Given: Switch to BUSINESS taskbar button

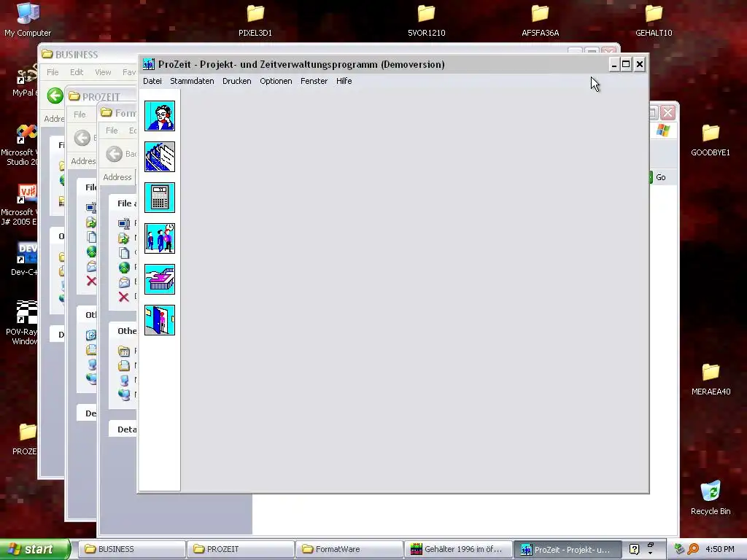Looking at the screenshot, I should 131,549.
